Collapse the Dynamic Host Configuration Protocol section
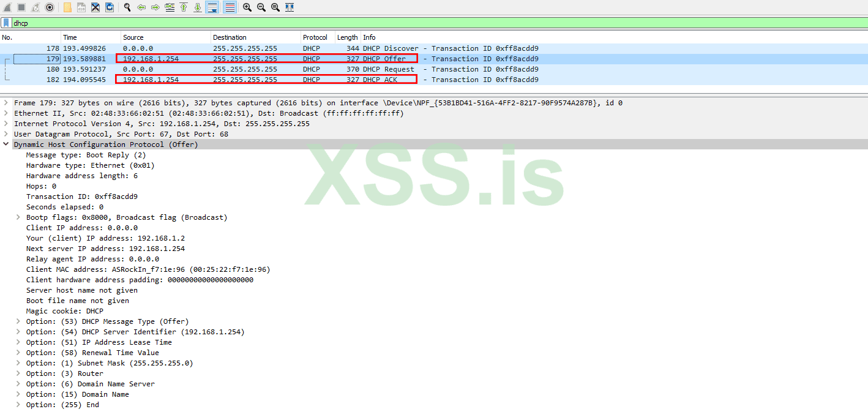The height and width of the screenshot is (420, 868). [6, 144]
